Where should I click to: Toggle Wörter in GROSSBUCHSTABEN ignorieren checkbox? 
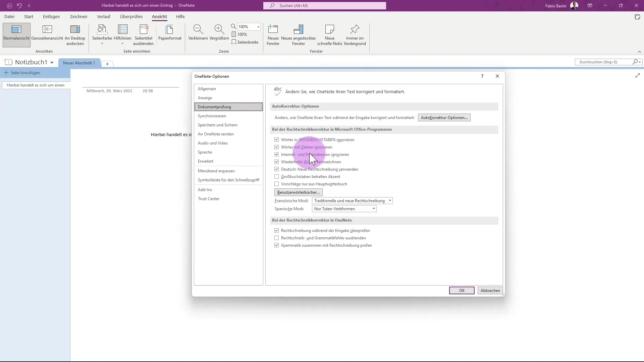(x=276, y=140)
